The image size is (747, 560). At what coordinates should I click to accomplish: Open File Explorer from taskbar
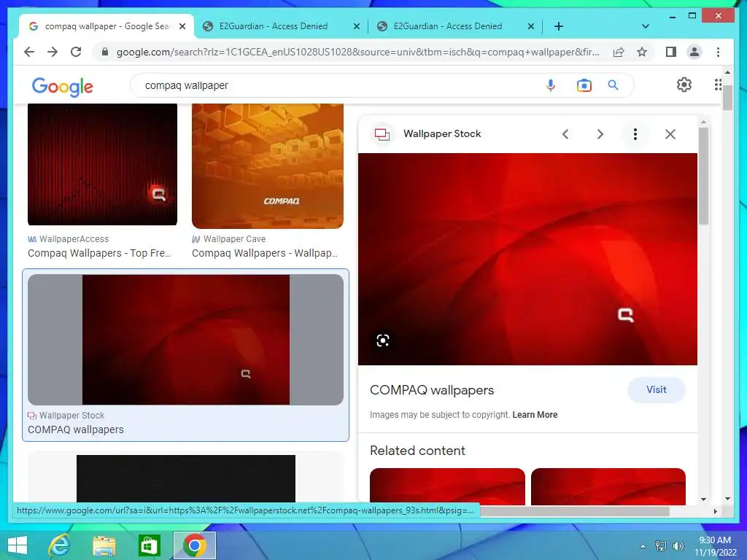tap(104, 545)
